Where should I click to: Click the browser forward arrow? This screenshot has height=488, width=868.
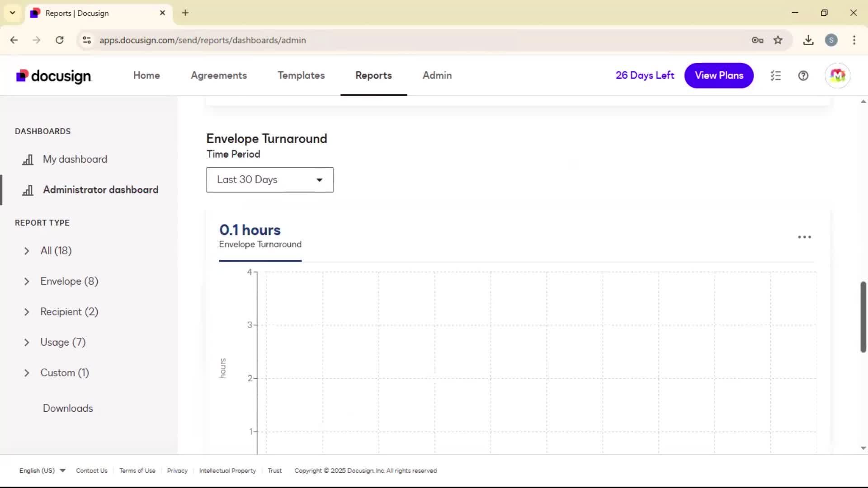(x=37, y=40)
